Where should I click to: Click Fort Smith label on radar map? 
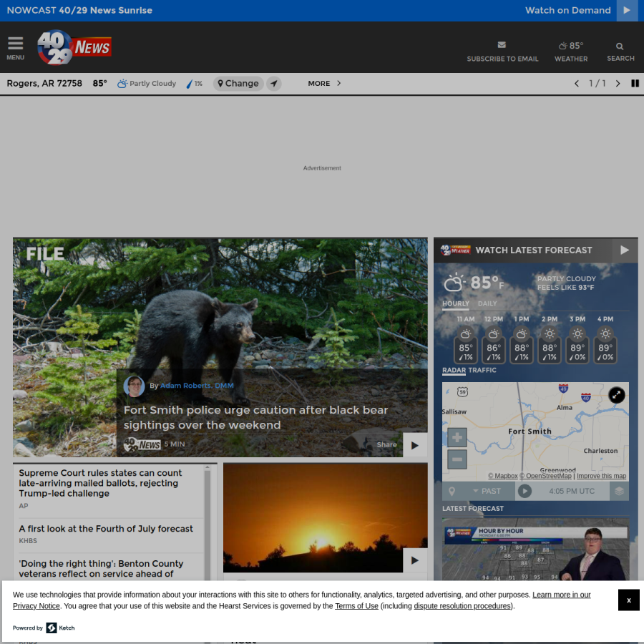(x=530, y=431)
